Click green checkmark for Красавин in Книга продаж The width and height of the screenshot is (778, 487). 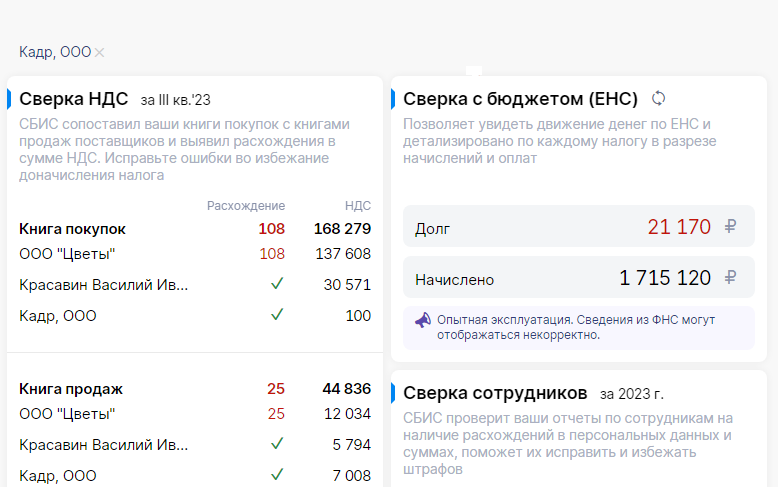[x=277, y=442]
